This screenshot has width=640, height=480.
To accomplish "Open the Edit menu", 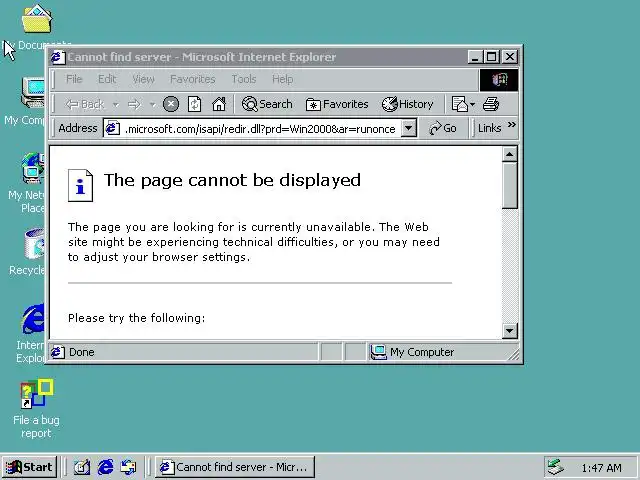I will pos(107,79).
